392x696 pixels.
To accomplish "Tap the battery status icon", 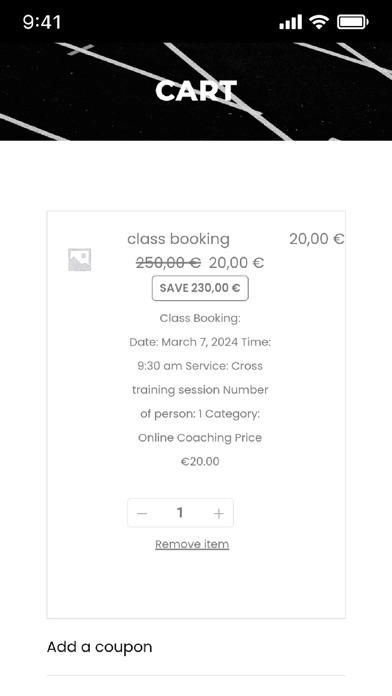I will (352, 22).
